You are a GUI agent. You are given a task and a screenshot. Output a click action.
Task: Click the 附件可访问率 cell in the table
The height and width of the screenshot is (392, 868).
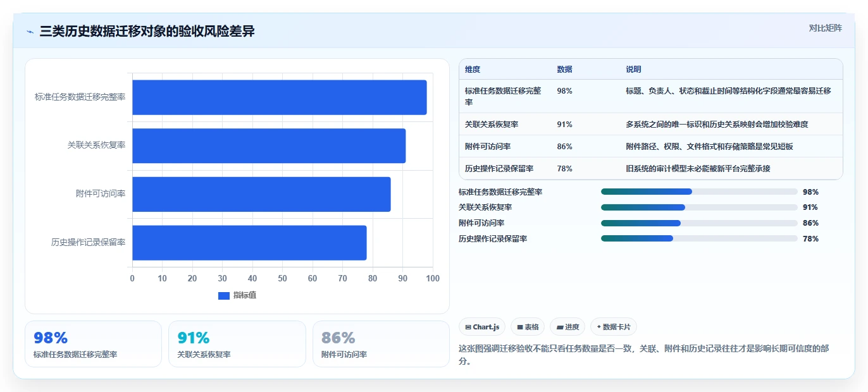pos(488,147)
